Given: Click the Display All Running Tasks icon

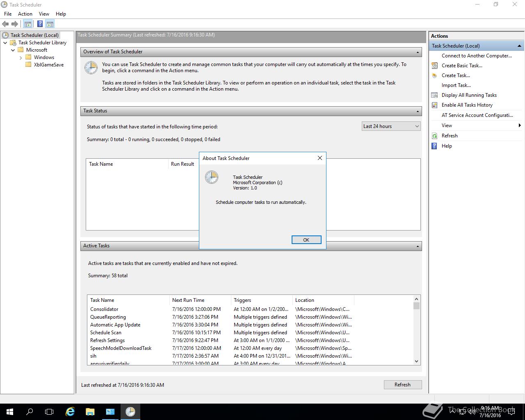Looking at the screenshot, I should point(434,95).
